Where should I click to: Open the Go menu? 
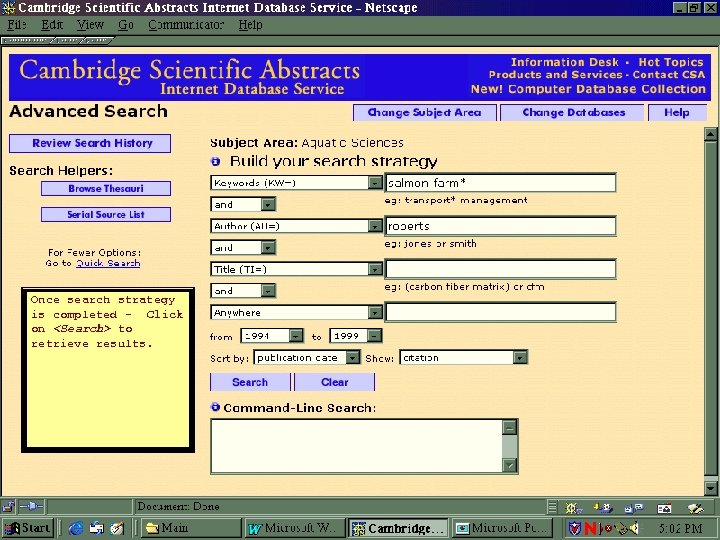click(x=126, y=25)
